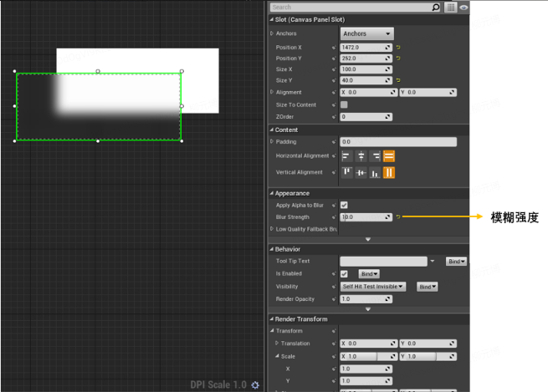Click the search magnifier icon in Details panel
Image resolution: width=548 pixels, height=392 pixels.
[435, 8]
